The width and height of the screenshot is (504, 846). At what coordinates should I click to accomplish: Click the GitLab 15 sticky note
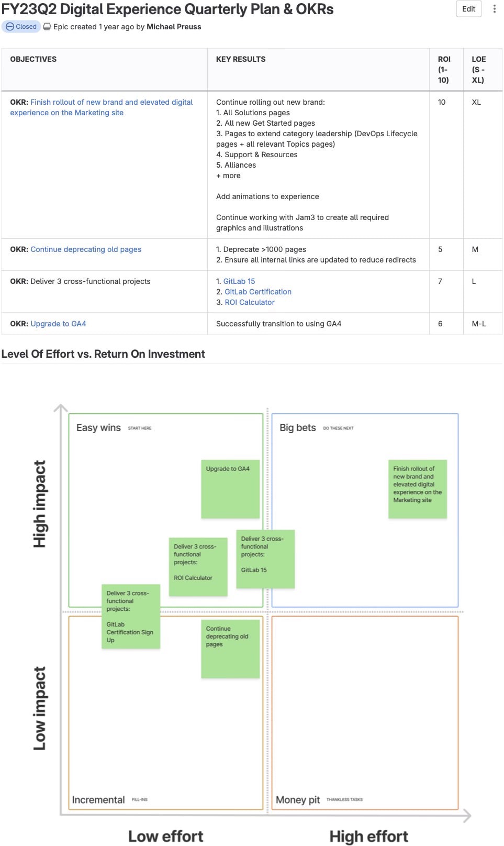point(265,559)
